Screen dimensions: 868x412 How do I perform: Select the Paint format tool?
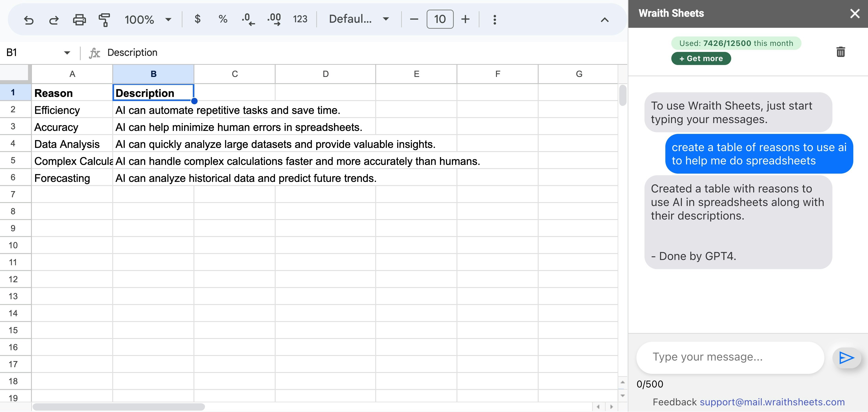tap(104, 20)
